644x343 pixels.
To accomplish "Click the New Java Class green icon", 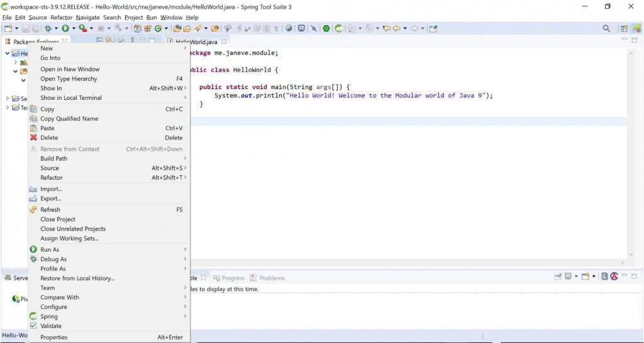I will 158,28.
